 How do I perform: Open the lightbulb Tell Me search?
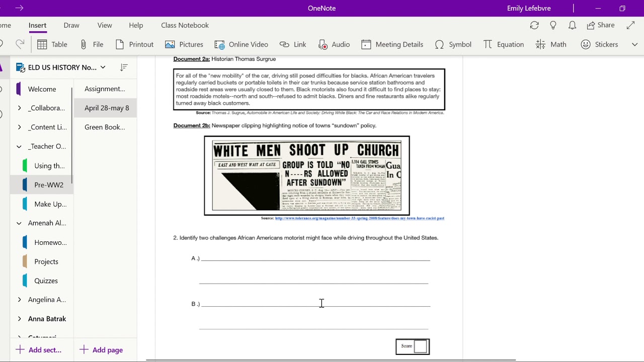tap(553, 25)
